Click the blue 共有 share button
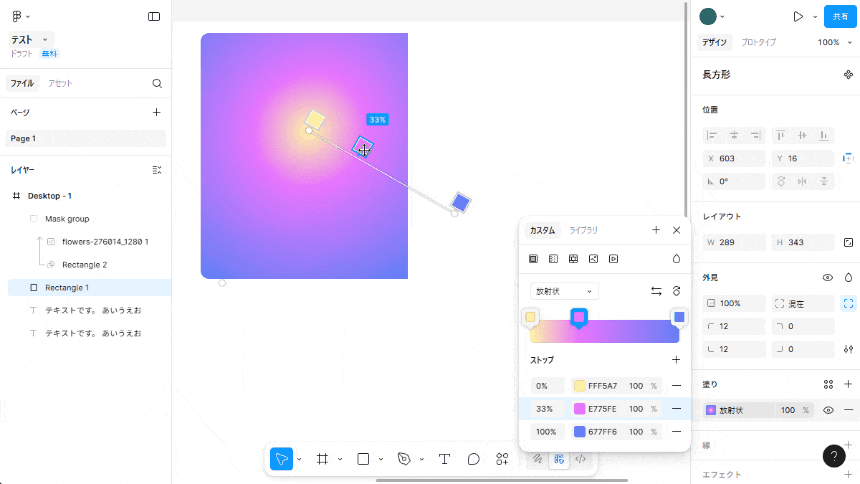This screenshot has width=860, height=484. click(838, 16)
